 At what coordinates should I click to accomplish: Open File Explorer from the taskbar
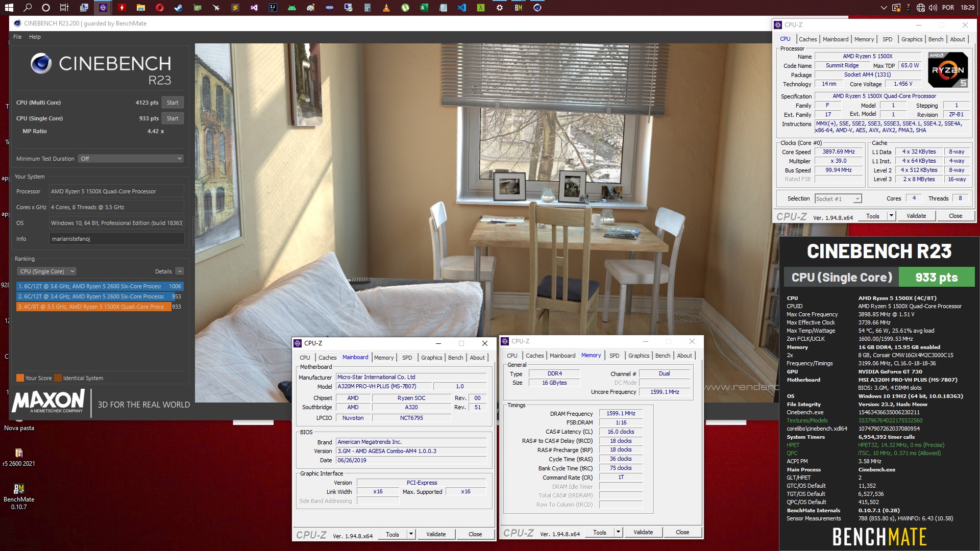[x=141, y=8]
